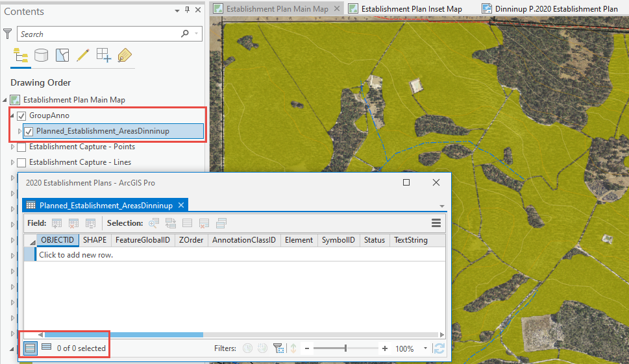Viewport: 629px width, 364px height.
Task: Click the plus zoom-in button in table
Action: pyautogui.click(x=385, y=348)
